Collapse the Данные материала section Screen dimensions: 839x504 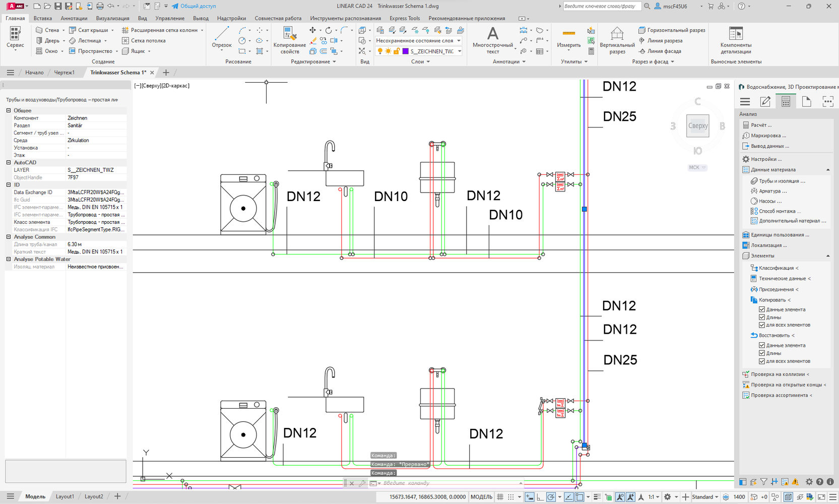coord(827,170)
